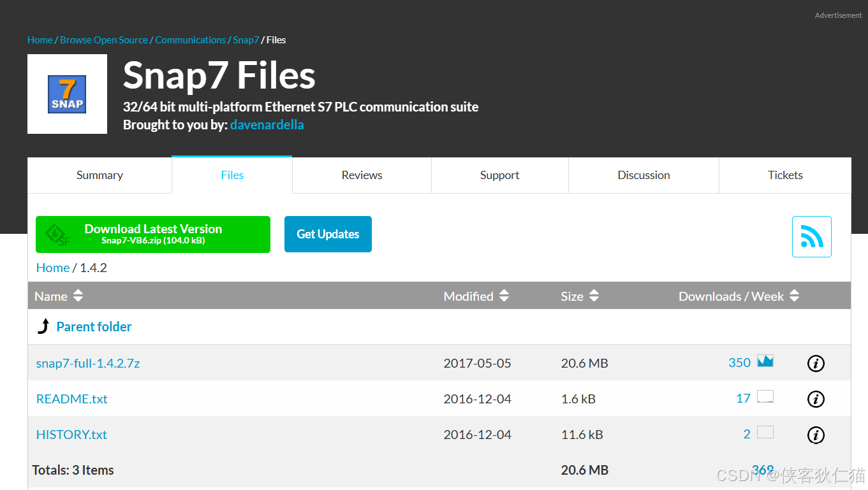Click the download chart icon for README.txt
The image size is (868, 490).
(x=765, y=397)
